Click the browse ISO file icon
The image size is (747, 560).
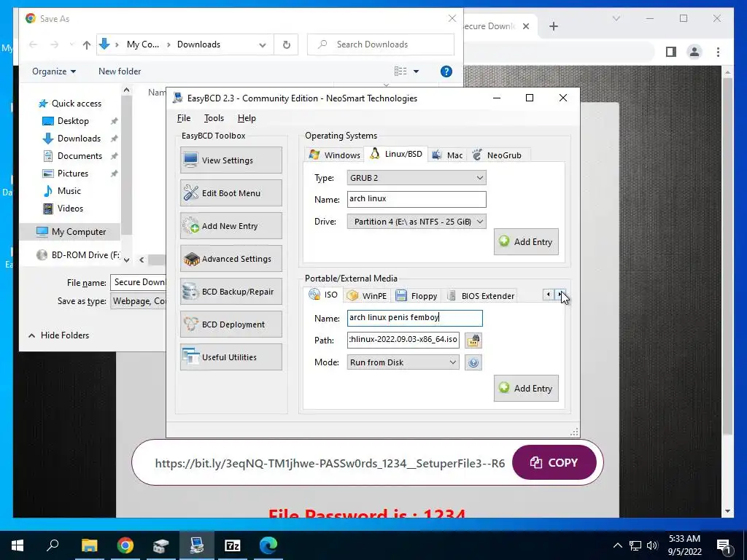coord(473,340)
